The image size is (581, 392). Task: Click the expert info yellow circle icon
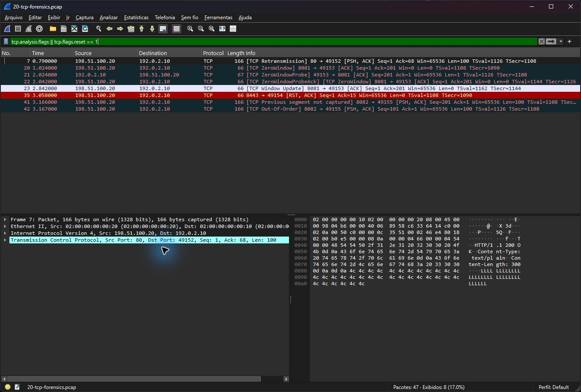coord(8,387)
